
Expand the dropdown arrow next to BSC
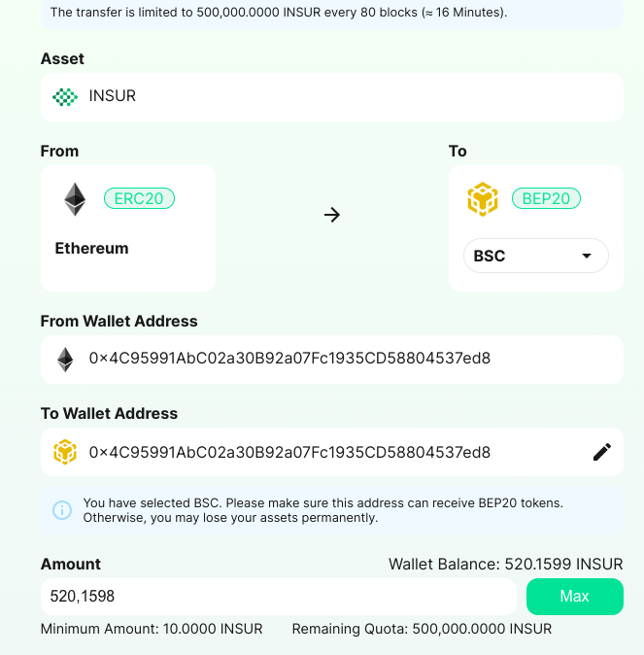(x=587, y=256)
